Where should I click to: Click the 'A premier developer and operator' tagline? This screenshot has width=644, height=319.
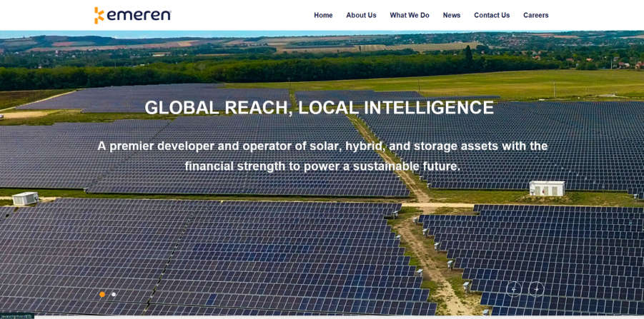tap(322, 156)
